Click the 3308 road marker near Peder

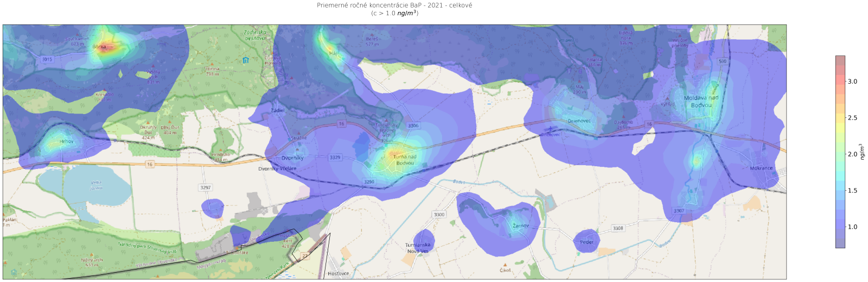(x=618, y=228)
